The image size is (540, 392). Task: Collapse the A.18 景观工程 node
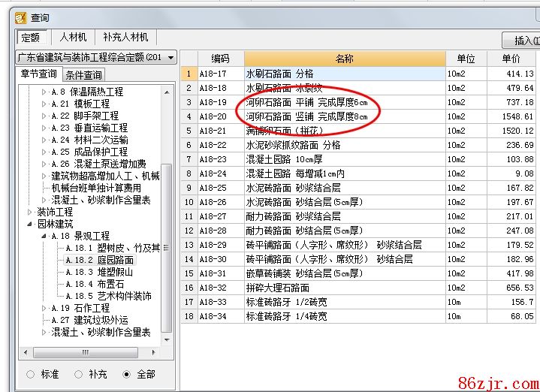44,236
